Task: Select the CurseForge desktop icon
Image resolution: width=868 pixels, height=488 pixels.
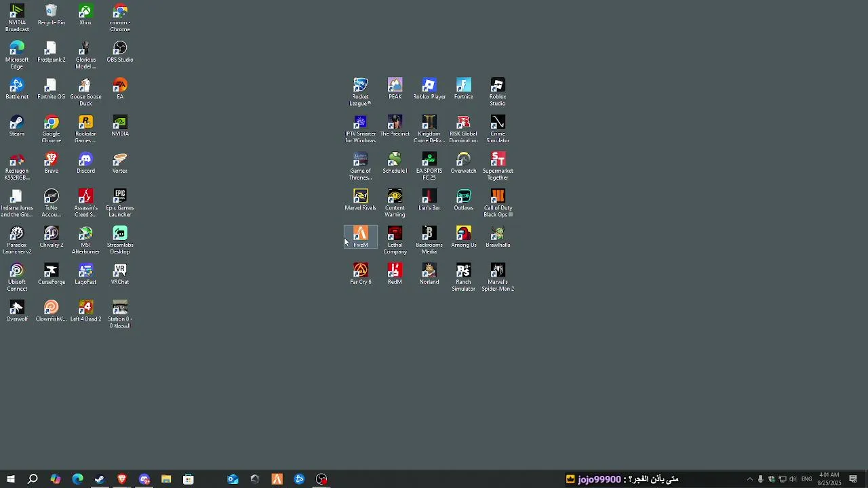Action: click(52, 274)
